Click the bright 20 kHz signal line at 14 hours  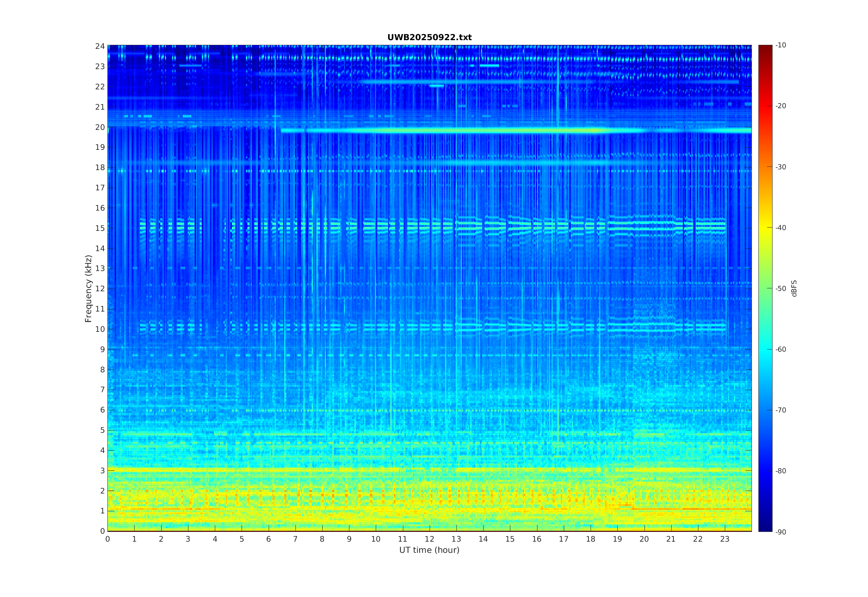483,131
